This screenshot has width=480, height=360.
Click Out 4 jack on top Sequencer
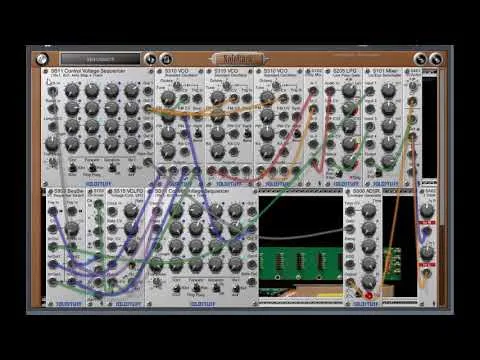pyautogui.click(x=148, y=143)
